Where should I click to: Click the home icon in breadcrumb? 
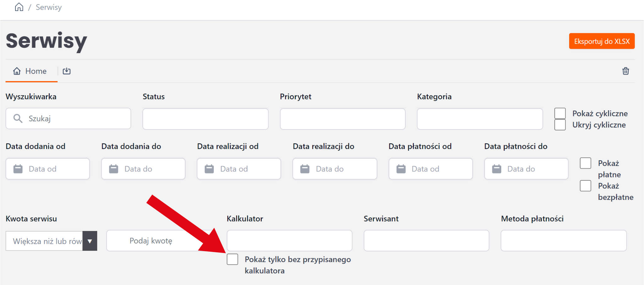19,7
